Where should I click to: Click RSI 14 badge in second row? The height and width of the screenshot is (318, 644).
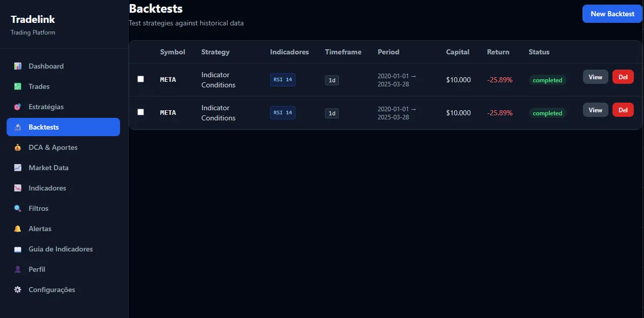point(283,113)
